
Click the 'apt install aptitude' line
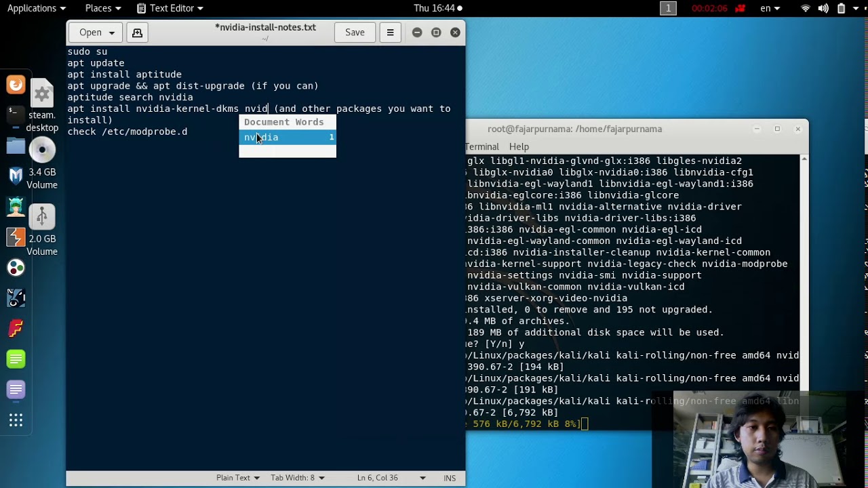[124, 75]
